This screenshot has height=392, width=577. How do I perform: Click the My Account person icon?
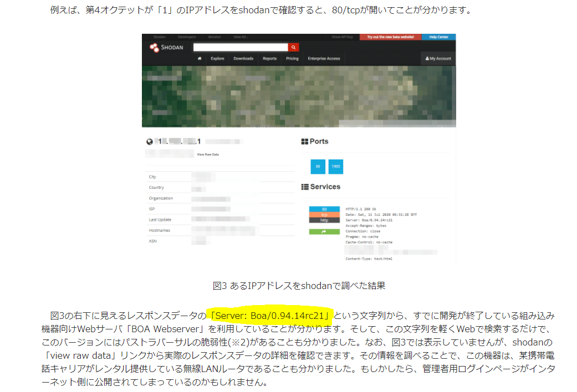tap(439, 57)
